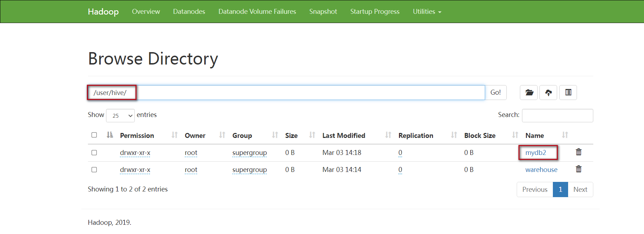
Task: Click the owner root in mydb2 row
Action: (191, 153)
